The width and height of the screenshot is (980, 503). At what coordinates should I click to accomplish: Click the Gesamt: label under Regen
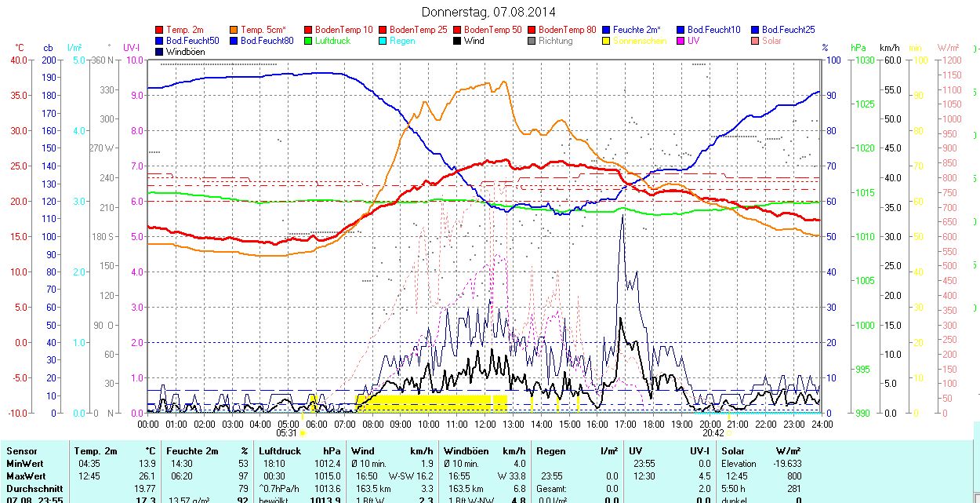(552, 489)
